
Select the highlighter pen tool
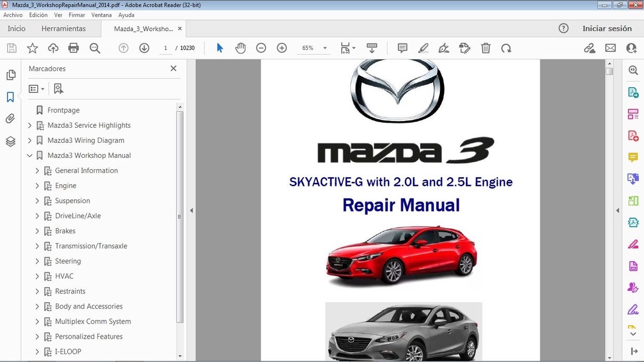pos(423,48)
